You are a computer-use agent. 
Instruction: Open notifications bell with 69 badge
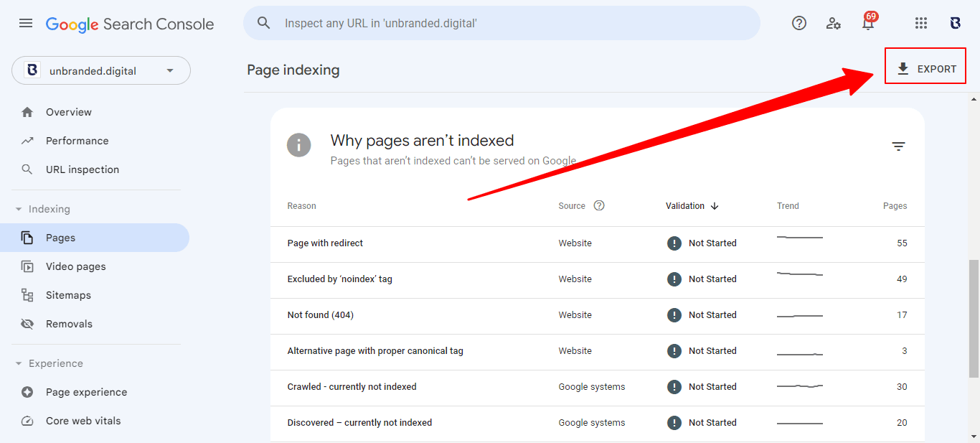coord(868,22)
